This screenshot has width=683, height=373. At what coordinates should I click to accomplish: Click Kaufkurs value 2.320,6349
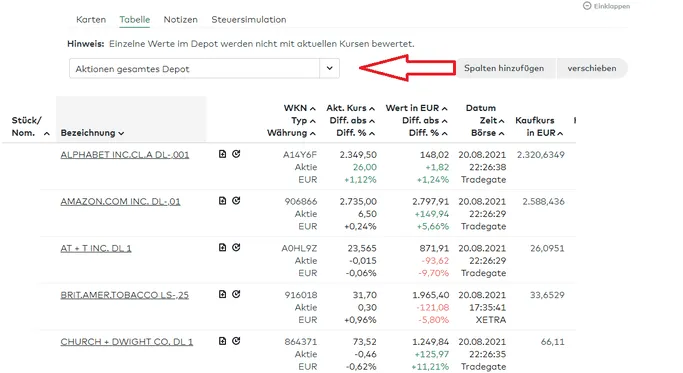541,155
